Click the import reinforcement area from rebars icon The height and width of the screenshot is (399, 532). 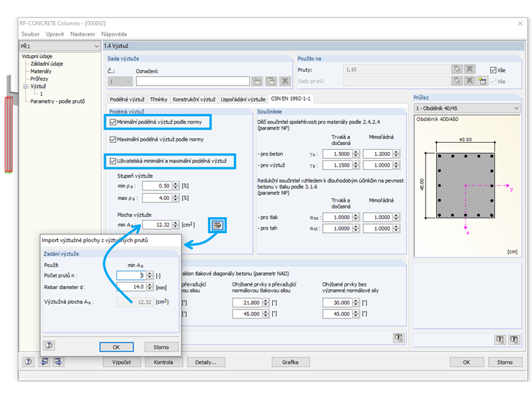[217, 225]
